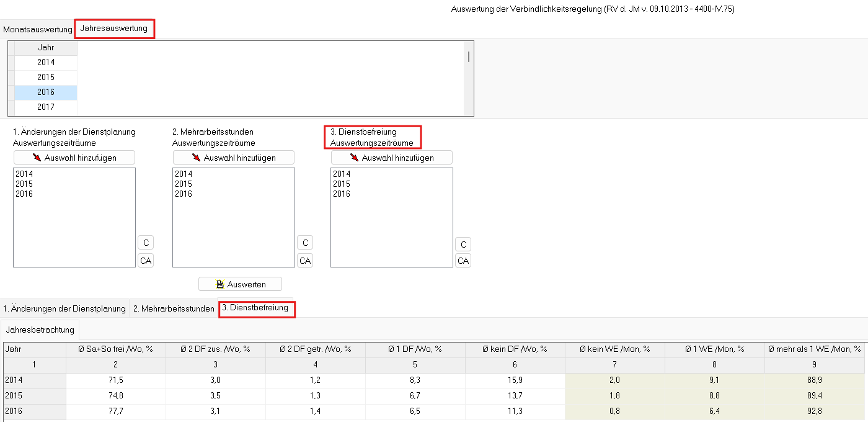The height and width of the screenshot is (422, 868).
Task: Click the CA button beside the Mehrarbeitsstunden list
Action: [305, 261]
